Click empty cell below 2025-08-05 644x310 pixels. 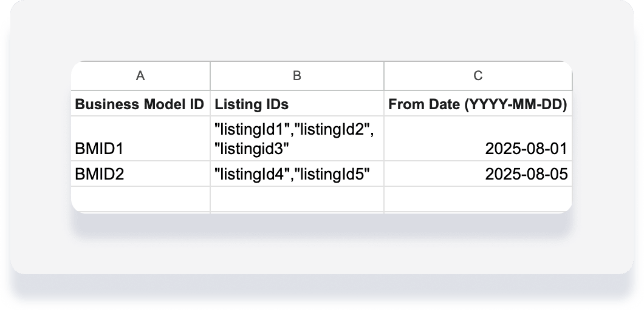point(478,199)
